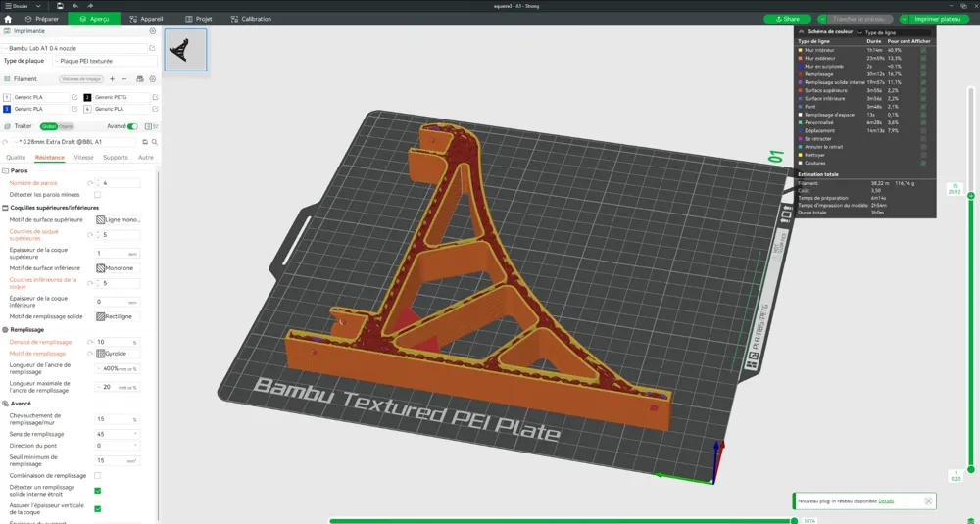Click the Nombre de parois field

click(118, 183)
